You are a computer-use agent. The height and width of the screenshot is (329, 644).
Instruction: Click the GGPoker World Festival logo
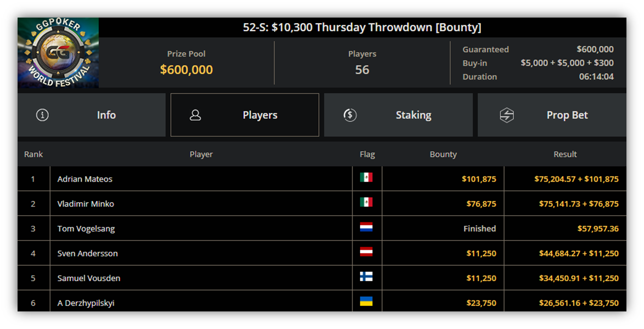pos(58,53)
